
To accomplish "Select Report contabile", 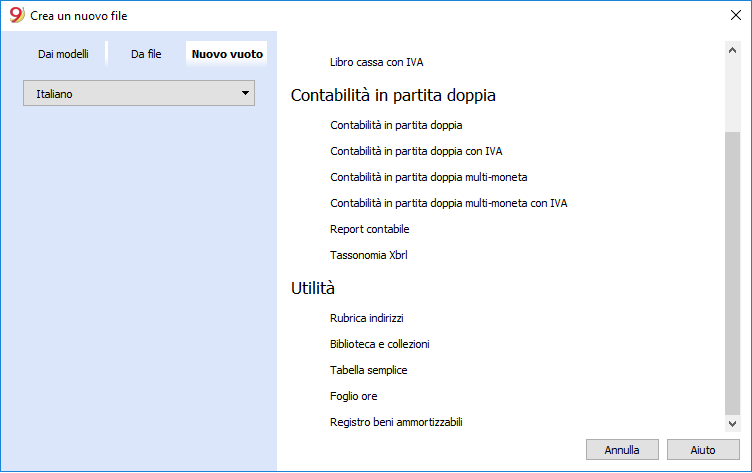I will tap(369, 229).
